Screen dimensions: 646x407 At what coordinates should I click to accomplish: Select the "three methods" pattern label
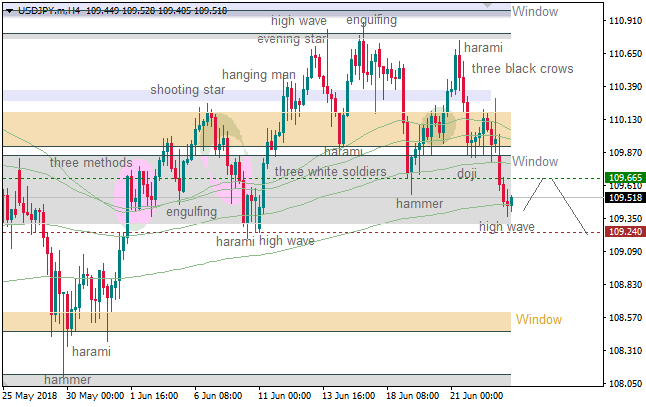[x=90, y=163]
